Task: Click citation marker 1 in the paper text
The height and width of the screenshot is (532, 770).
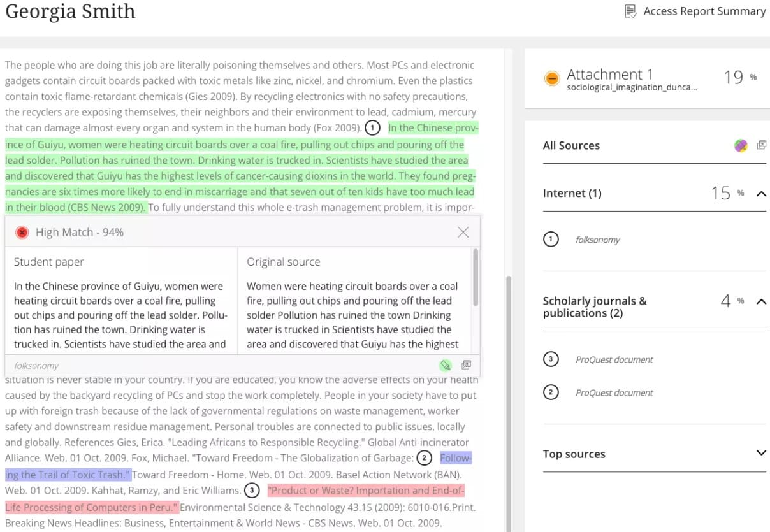Action: coord(373,128)
